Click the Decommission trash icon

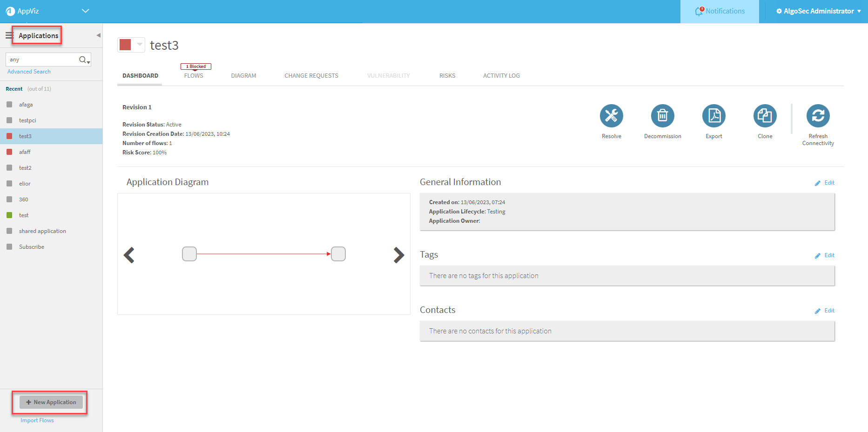click(x=662, y=116)
